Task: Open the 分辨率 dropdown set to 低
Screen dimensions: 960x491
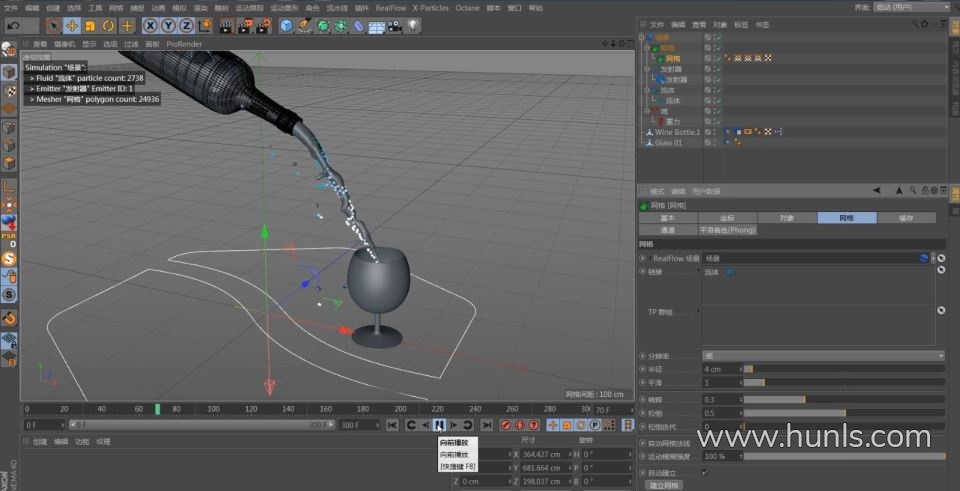Action: pyautogui.click(x=822, y=355)
